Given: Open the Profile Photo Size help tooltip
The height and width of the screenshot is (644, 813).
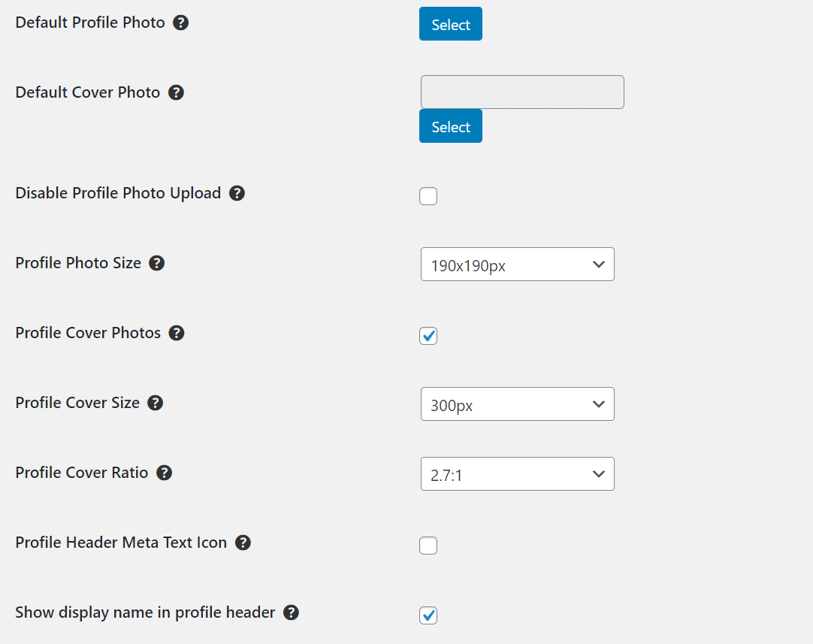Looking at the screenshot, I should click(x=156, y=263).
